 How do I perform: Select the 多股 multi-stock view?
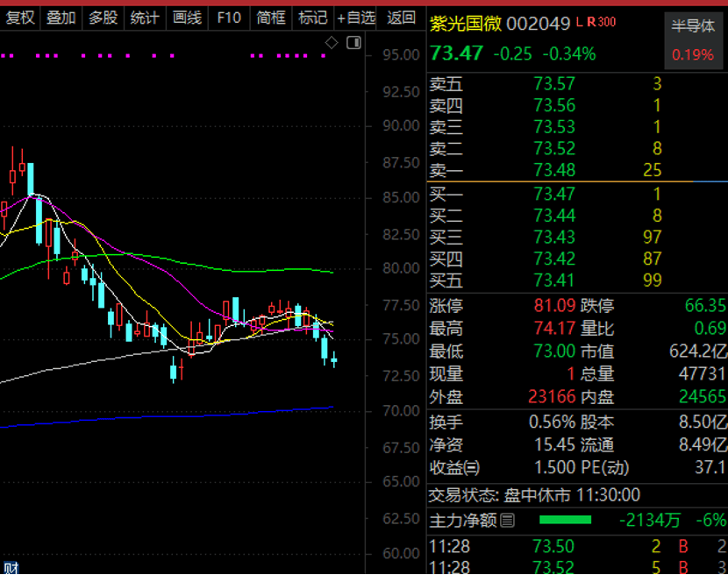pyautogui.click(x=103, y=18)
